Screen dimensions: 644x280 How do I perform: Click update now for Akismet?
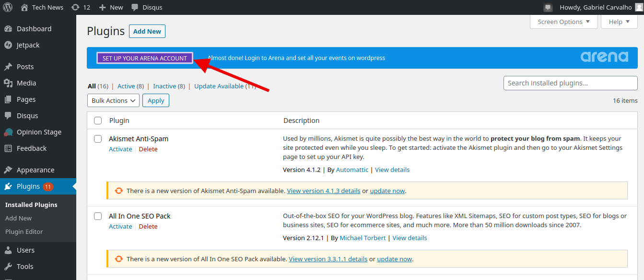387,191
